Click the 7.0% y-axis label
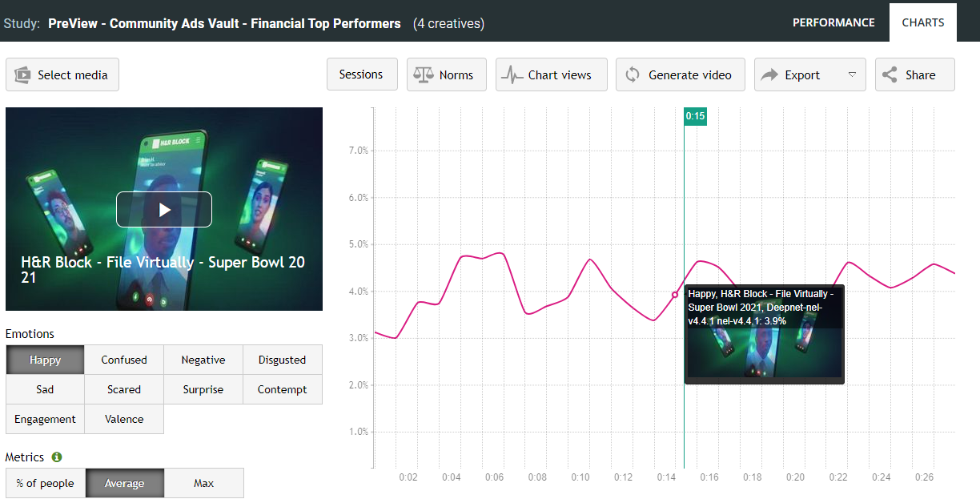The width and height of the screenshot is (980, 499). 358,151
